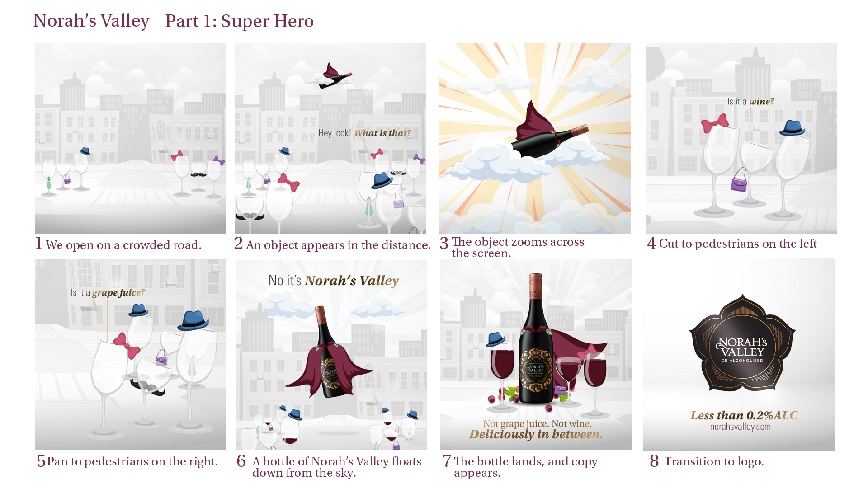Click the 'Transition to logo.' caption
Screen dimensions: 868x488
coord(714,461)
